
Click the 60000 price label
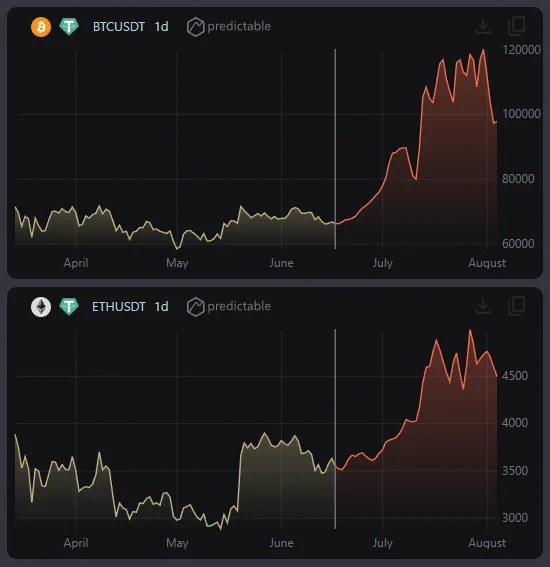point(518,244)
